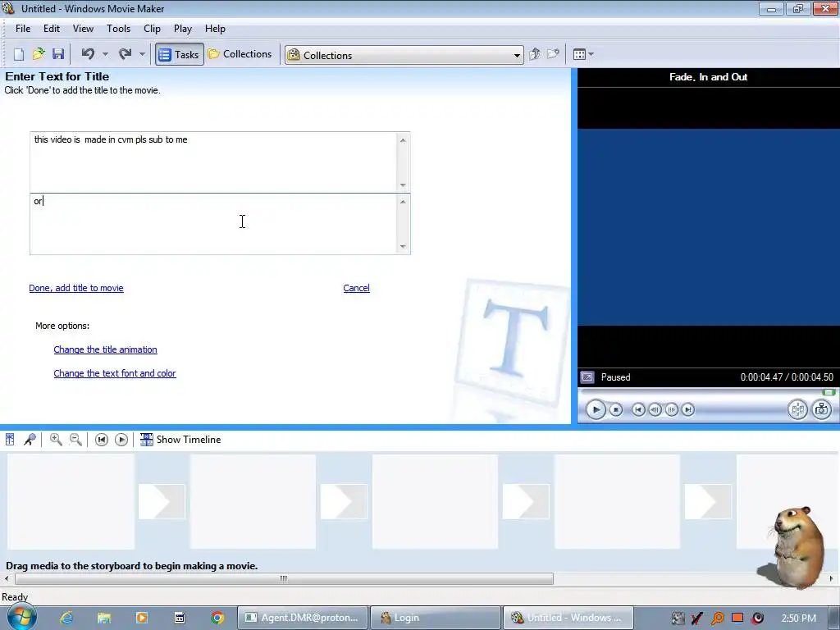Click the Windows Start orb
The width and height of the screenshot is (840, 630).
click(21, 617)
